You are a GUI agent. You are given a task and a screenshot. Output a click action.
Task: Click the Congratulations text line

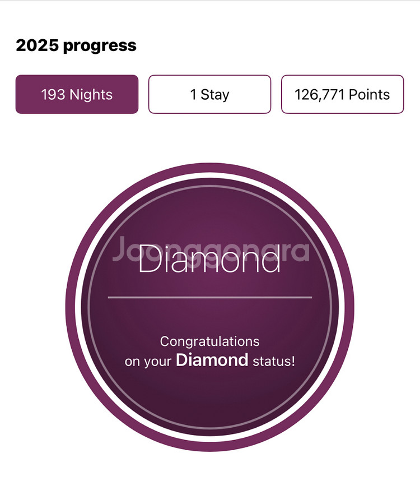pyautogui.click(x=209, y=341)
